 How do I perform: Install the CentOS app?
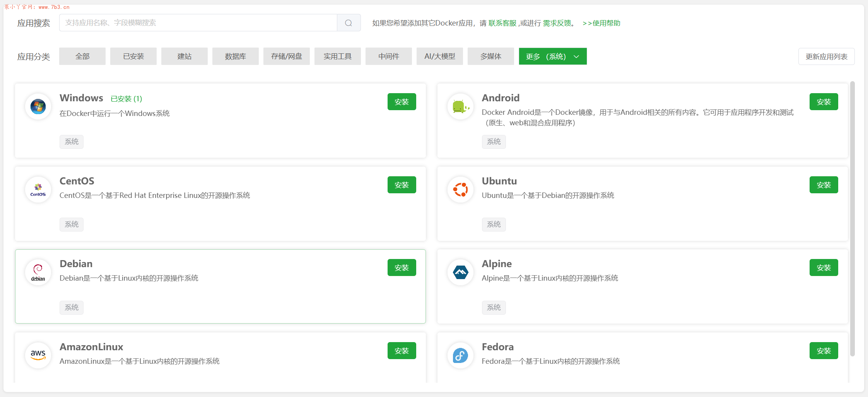(x=402, y=185)
